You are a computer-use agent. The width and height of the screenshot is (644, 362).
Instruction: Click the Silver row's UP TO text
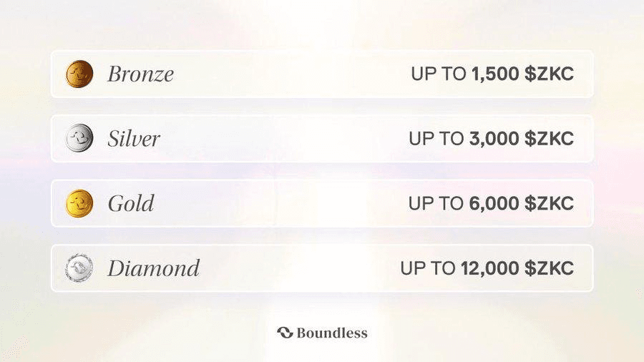[436, 139]
